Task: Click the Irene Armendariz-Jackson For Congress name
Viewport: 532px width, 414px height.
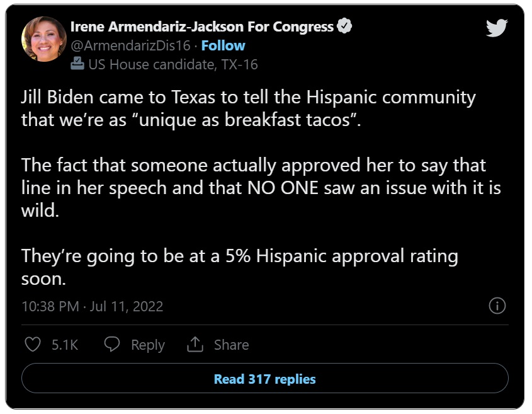Action: click(x=202, y=26)
